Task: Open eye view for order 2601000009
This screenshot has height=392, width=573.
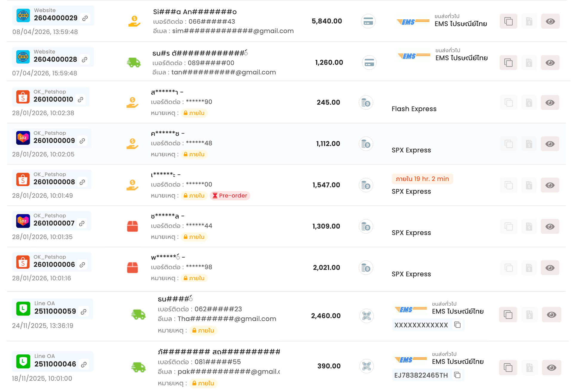Action: point(550,144)
